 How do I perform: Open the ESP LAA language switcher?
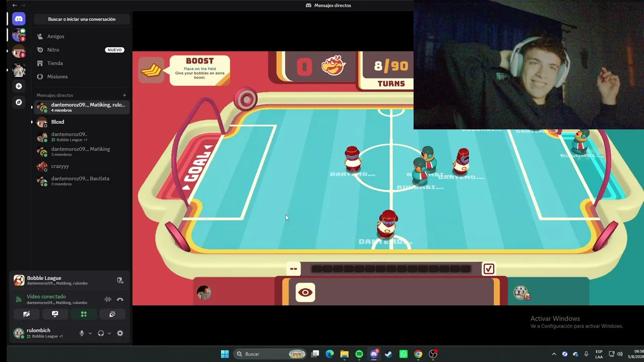599,354
